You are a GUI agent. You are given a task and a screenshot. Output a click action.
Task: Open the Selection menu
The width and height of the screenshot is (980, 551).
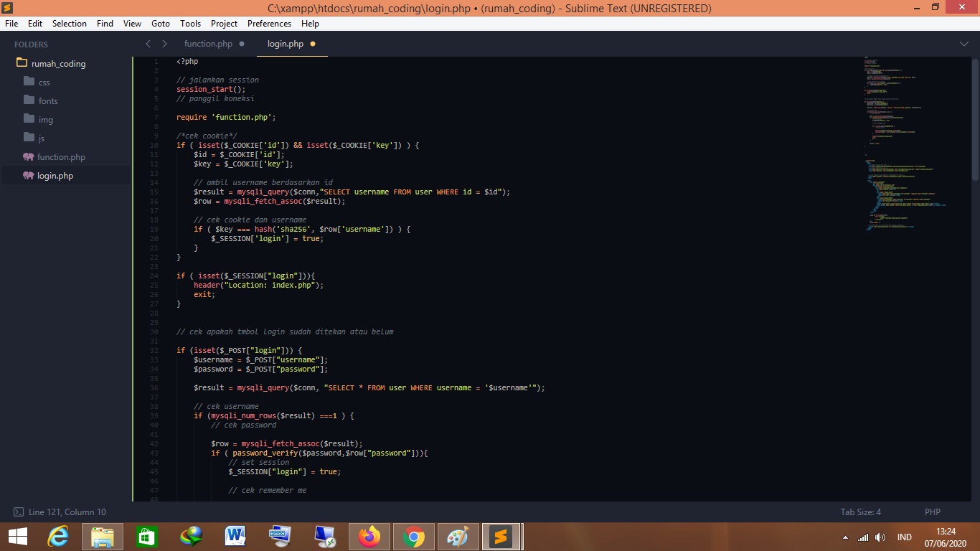[70, 24]
